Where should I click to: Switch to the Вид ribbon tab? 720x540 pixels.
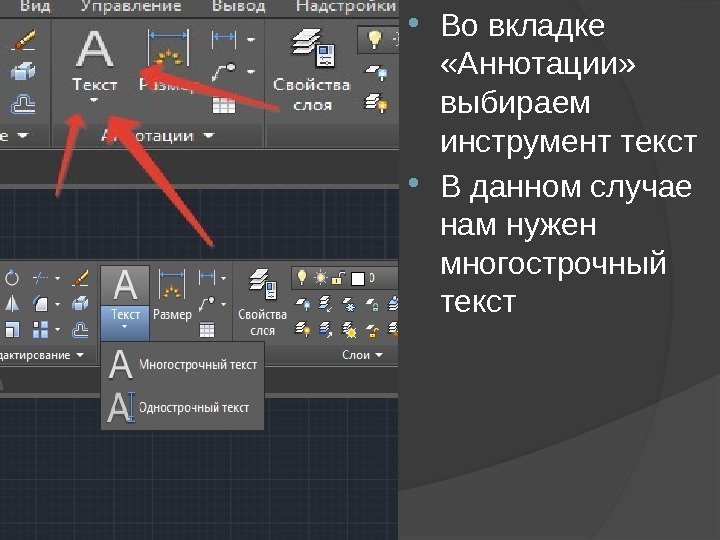tap(35, 6)
